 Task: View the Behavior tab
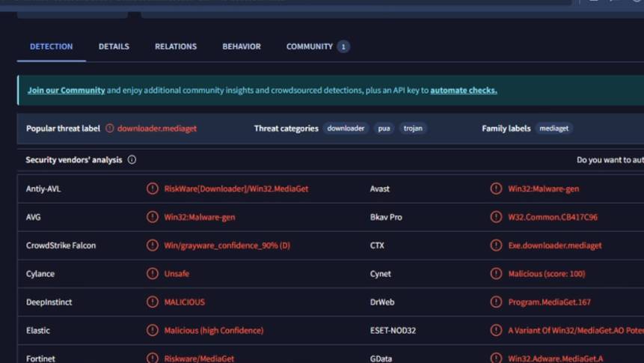[242, 46]
